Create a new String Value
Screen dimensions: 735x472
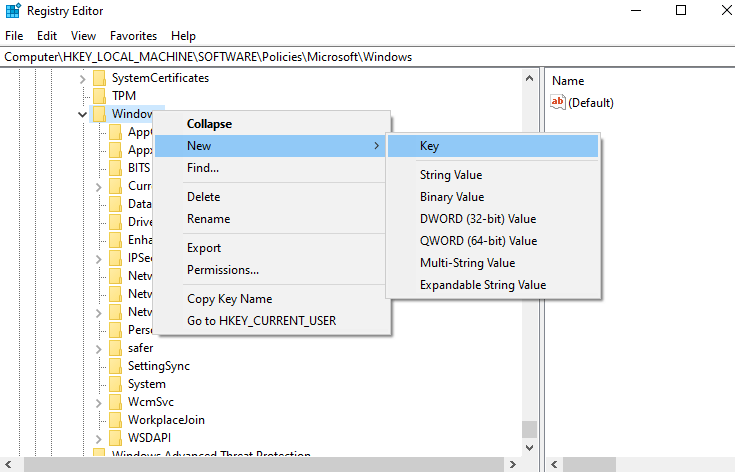click(x=493, y=175)
